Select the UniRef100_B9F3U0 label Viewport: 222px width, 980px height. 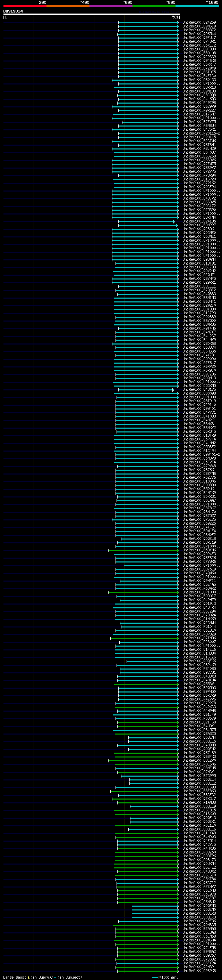tap(199, 49)
